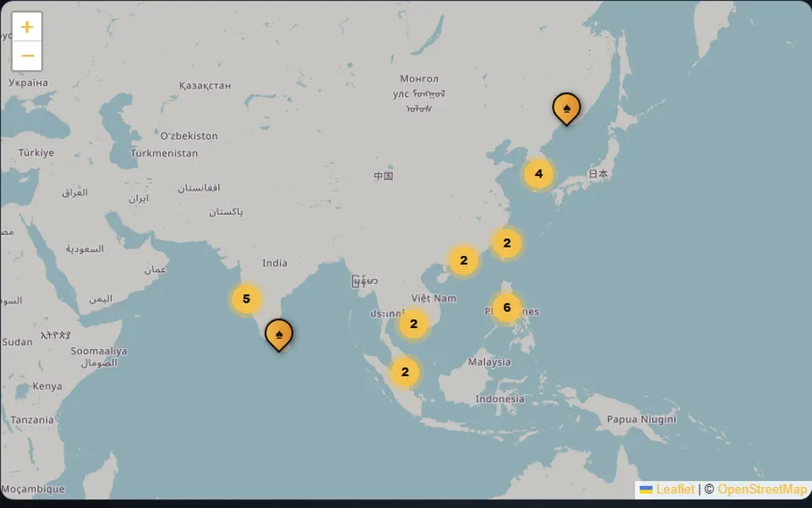Click the Papua Niugini label

tap(641, 419)
